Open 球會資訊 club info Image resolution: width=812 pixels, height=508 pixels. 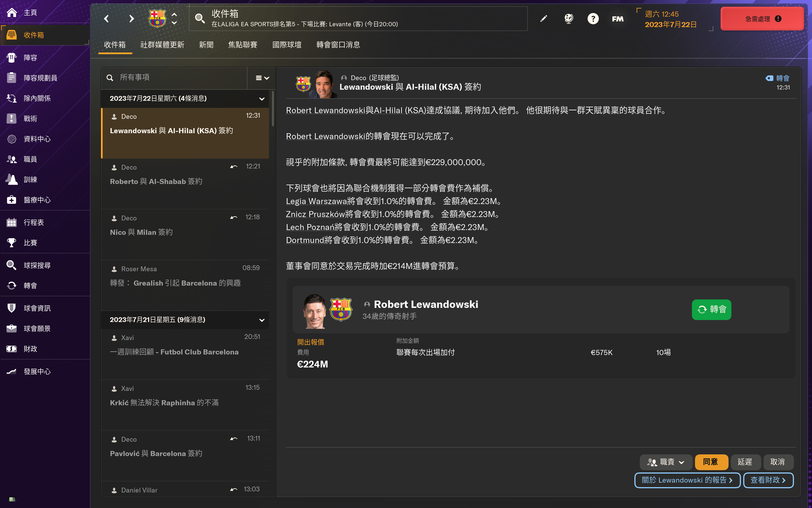pyautogui.click(x=45, y=308)
